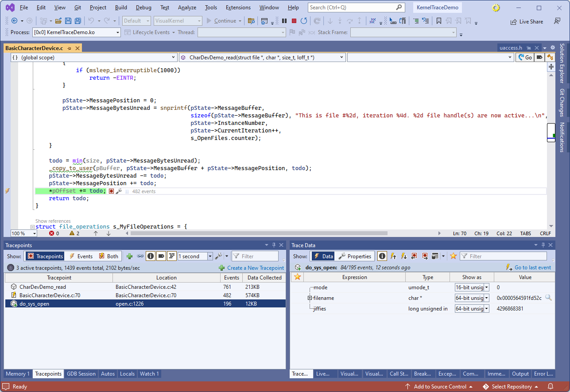
Task: Click the Restart debugging icon
Action: [x=304, y=21]
